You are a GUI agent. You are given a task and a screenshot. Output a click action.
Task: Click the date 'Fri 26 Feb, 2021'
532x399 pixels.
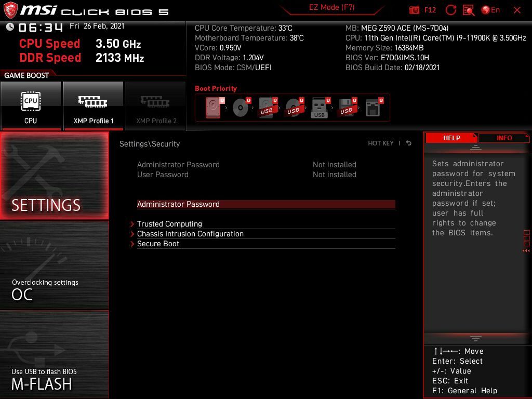[x=97, y=26]
